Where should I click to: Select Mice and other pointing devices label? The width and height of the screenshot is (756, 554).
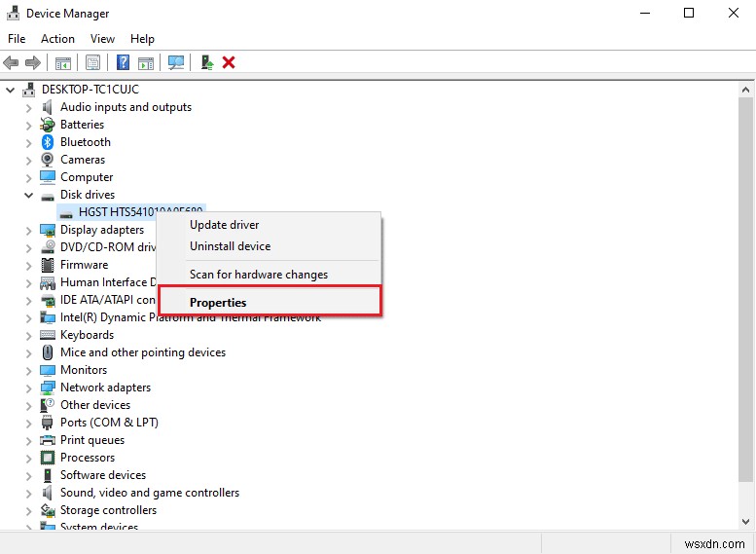pyautogui.click(x=143, y=352)
